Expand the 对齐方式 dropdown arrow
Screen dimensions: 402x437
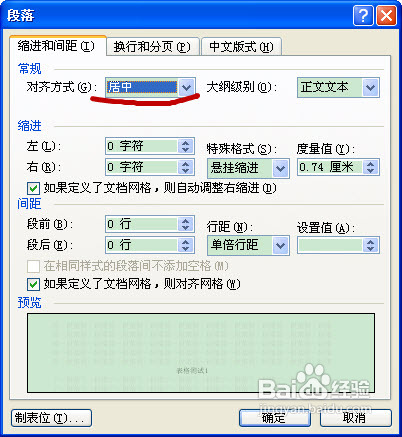click(x=186, y=88)
